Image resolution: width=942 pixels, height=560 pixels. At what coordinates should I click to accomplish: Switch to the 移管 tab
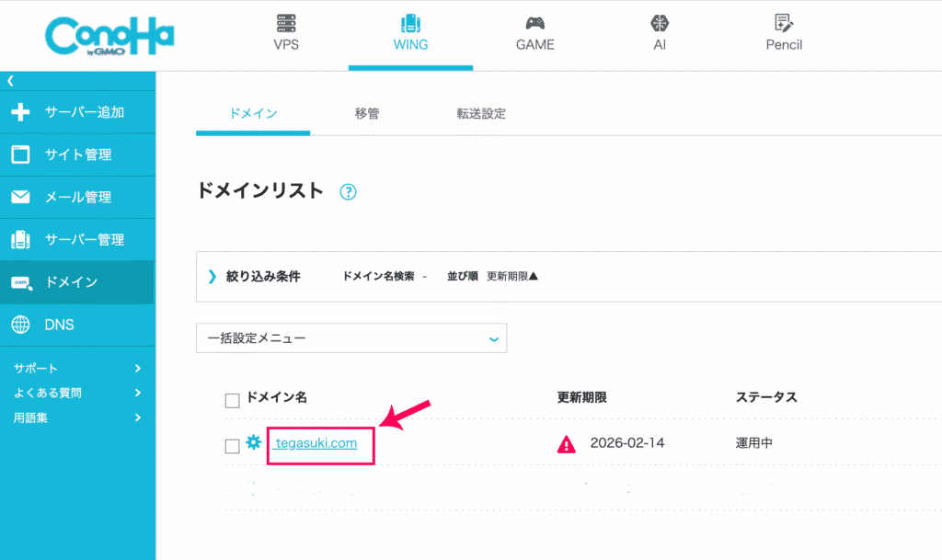[x=367, y=114]
